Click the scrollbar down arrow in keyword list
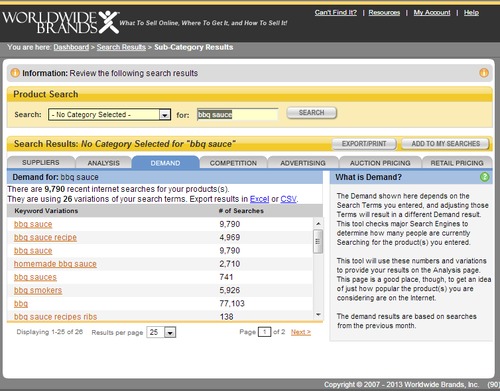This screenshot has width=500, height=391. click(318, 314)
